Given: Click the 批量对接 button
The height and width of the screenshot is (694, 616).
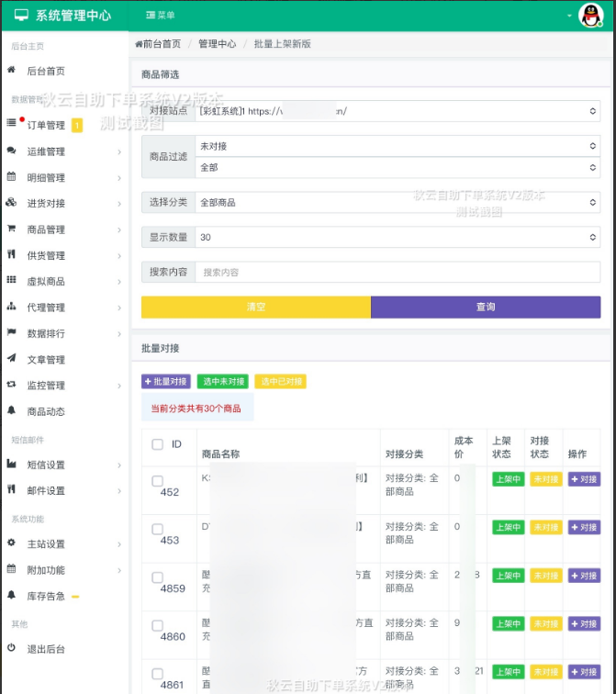Looking at the screenshot, I should [x=166, y=382].
